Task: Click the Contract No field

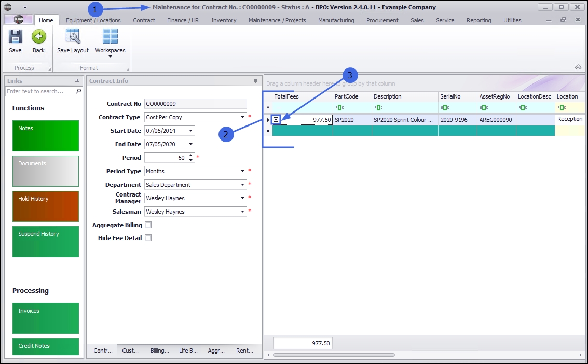Action: (x=195, y=104)
